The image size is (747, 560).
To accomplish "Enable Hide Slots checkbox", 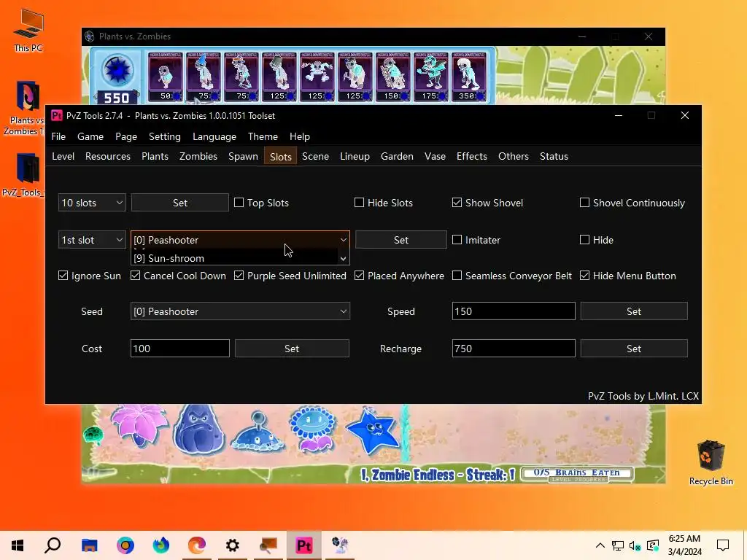I will 384,203.
